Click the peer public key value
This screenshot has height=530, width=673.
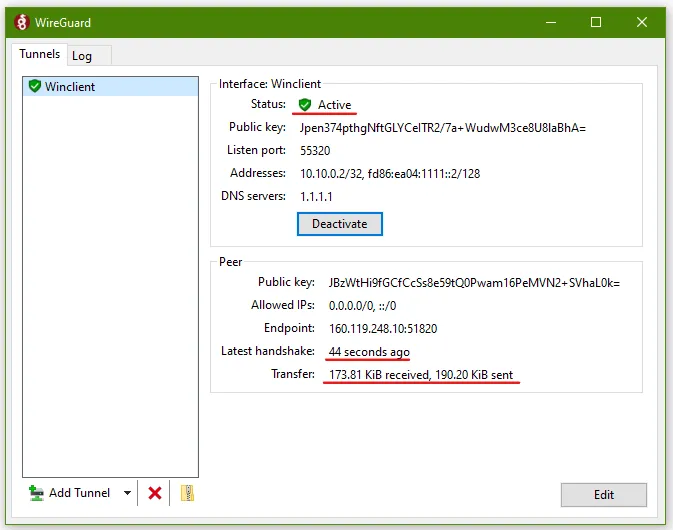click(474, 283)
